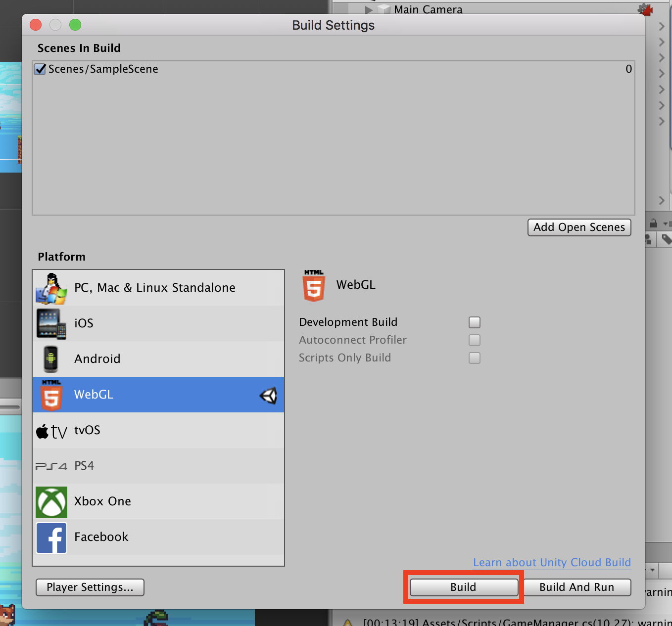Image resolution: width=672 pixels, height=626 pixels.
Task: Select PS4 platform label
Action: [84, 466]
